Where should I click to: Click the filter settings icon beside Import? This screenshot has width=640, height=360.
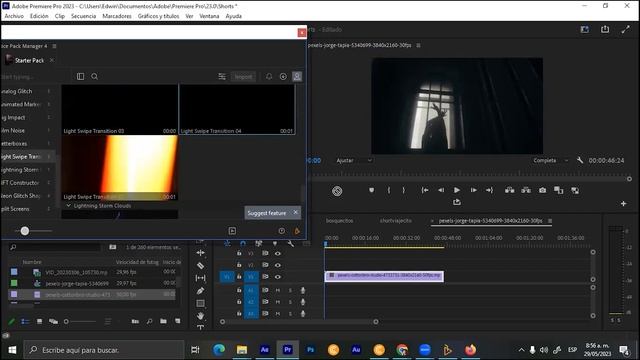[222, 76]
